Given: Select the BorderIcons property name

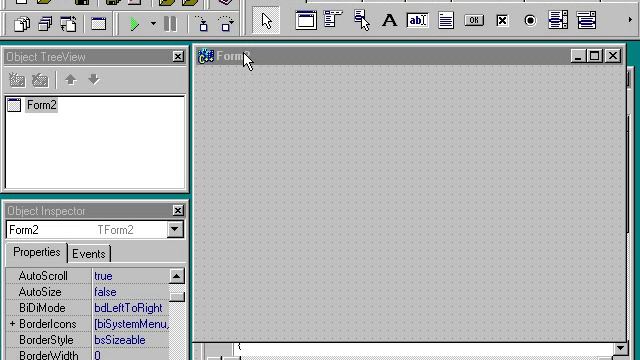Looking at the screenshot, I should pos(48,324).
